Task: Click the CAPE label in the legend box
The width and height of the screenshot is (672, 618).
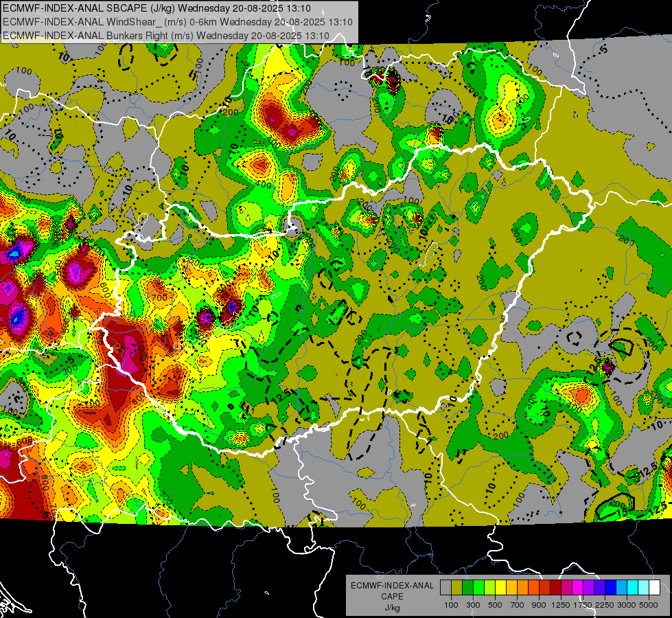Action: point(392,597)
